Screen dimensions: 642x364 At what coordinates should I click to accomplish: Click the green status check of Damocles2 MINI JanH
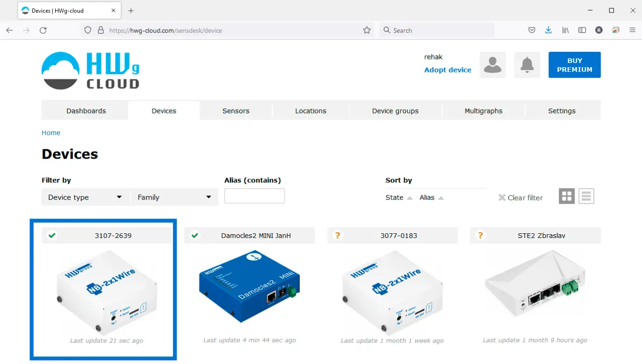coord(195,236)
